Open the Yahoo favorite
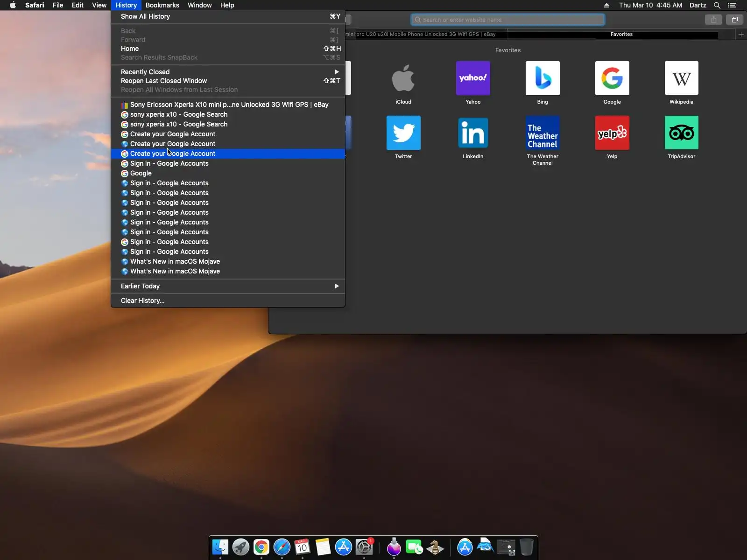 click(473, 78)
